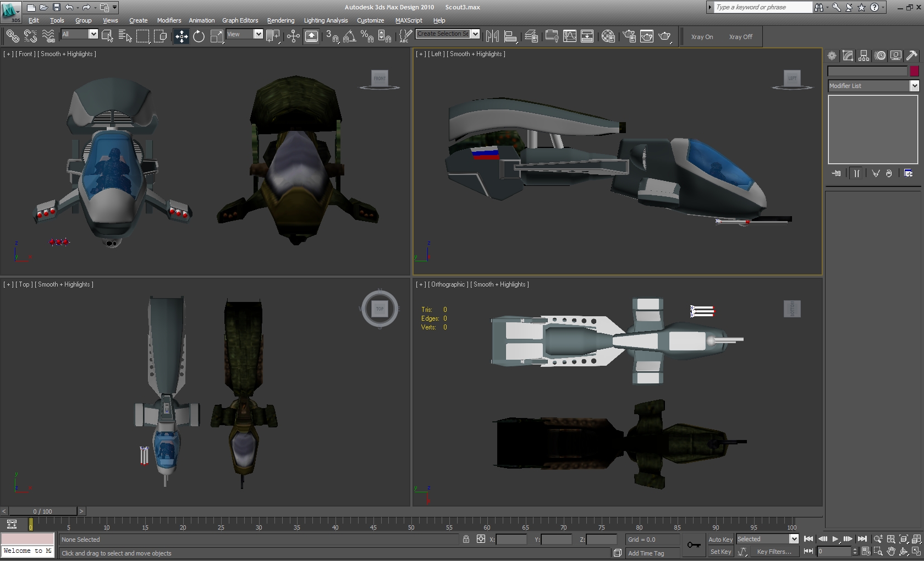Open the Rendering menu
924x561 pixels.
click(x=280, y=20)
